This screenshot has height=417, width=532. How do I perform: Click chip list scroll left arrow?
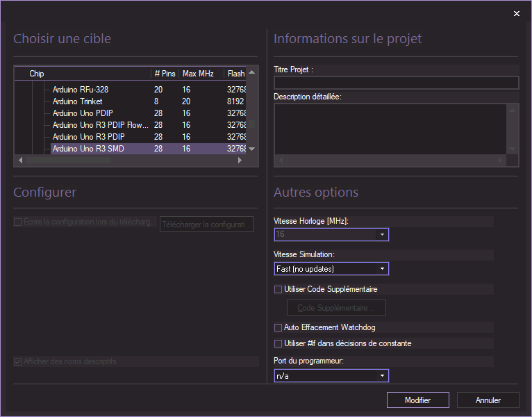click(20, 161)
